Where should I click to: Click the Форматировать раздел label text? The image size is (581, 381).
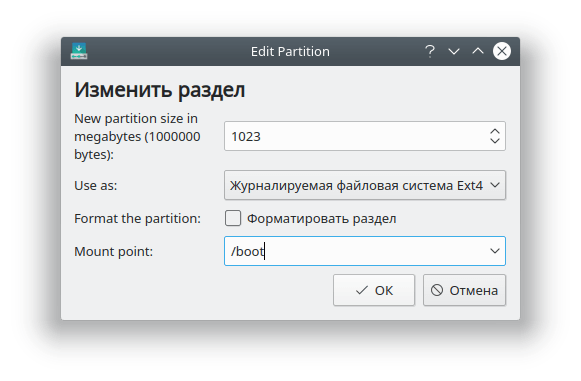(x=322, y=219)
